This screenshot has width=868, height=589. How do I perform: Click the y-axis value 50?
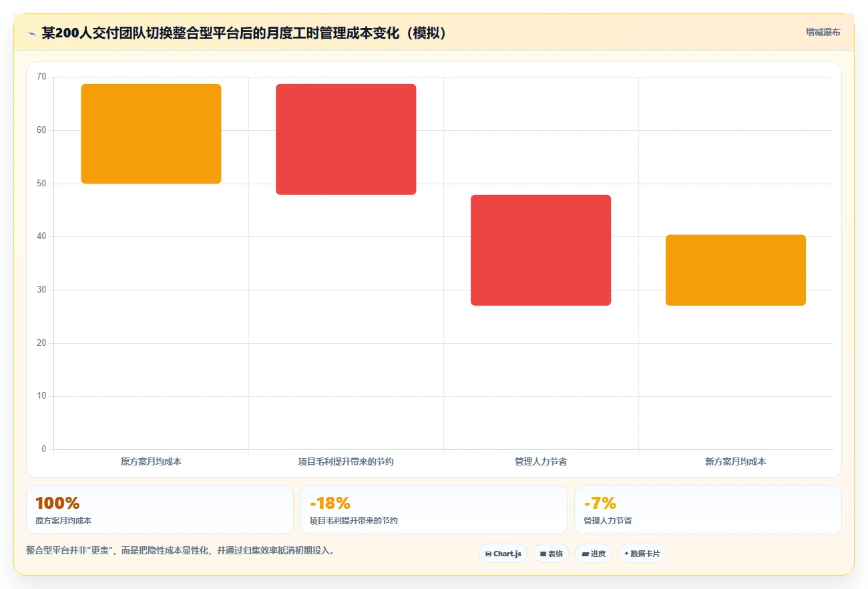tap(41, 183)
